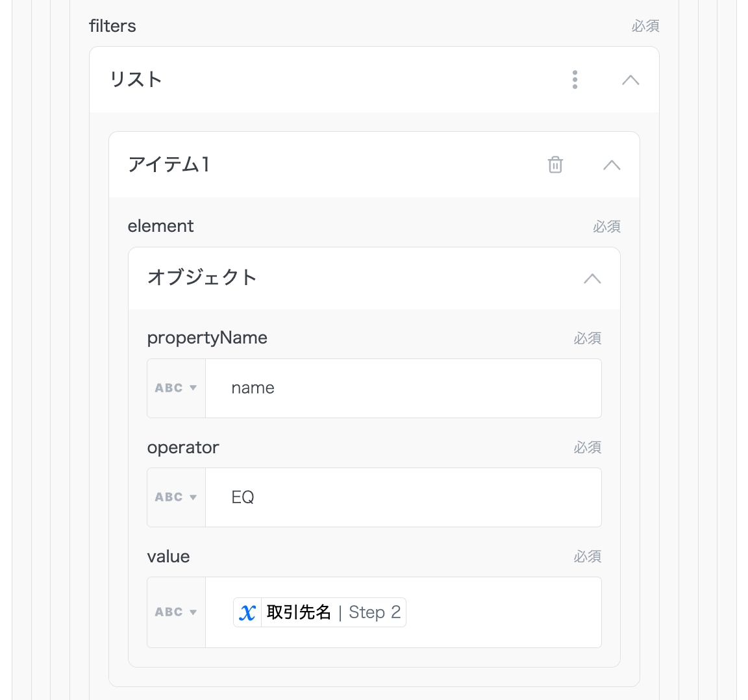Click the リスト header title
The width and height of the screenshot is (748, 700).
(136, 80)
